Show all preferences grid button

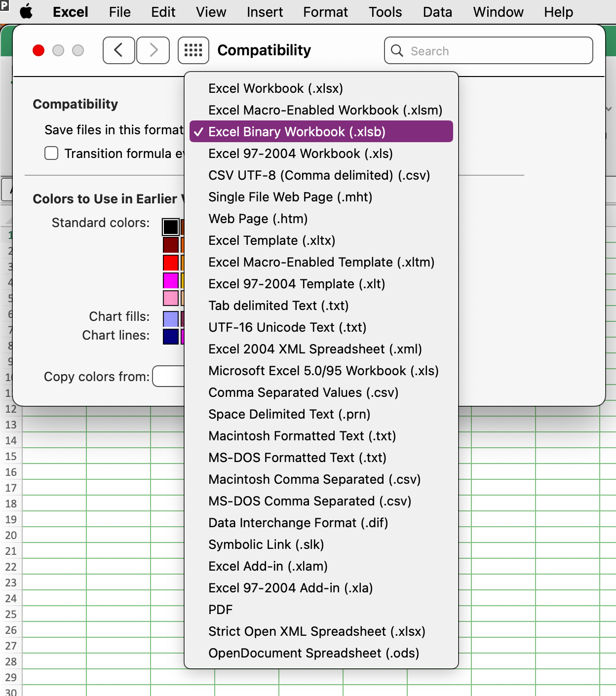point(193,50)
